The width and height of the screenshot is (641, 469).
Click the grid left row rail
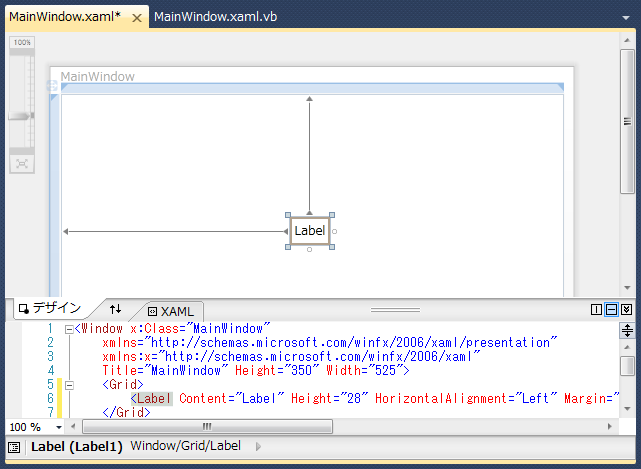coord(54,195)
